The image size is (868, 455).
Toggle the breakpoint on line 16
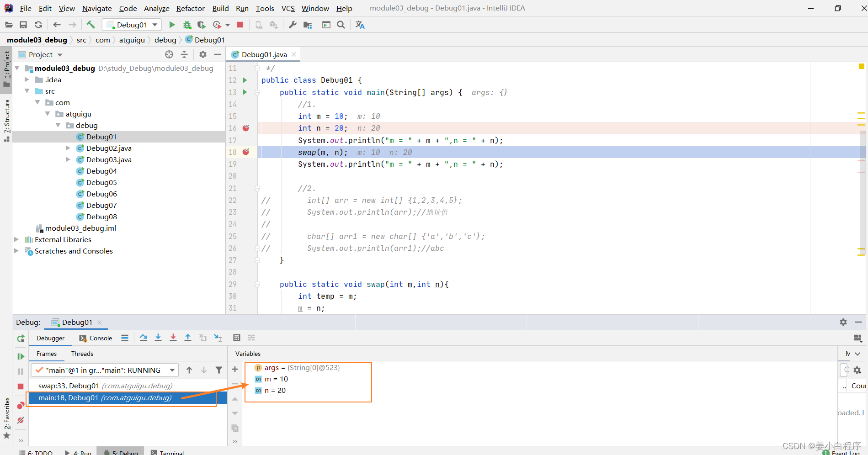pos(246,128)
